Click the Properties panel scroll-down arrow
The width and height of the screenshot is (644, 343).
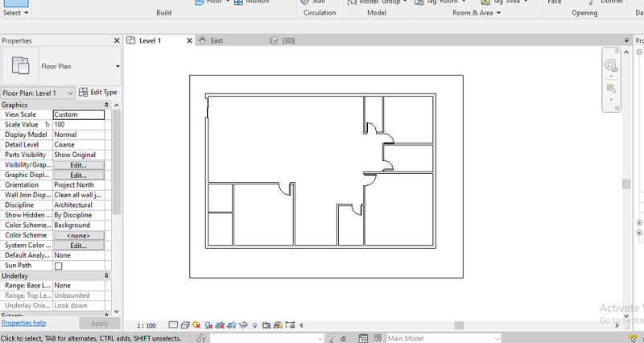[x=117, y=312]
